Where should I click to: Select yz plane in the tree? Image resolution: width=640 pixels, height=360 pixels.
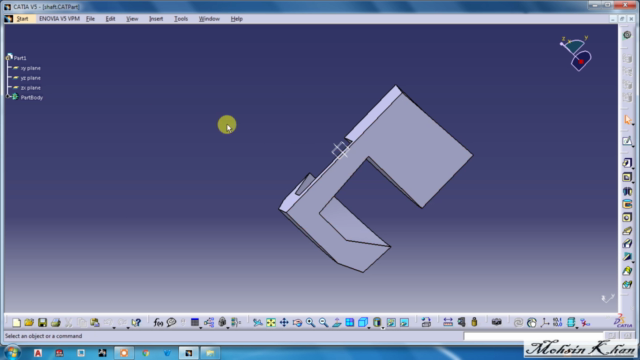click(30, 78)
